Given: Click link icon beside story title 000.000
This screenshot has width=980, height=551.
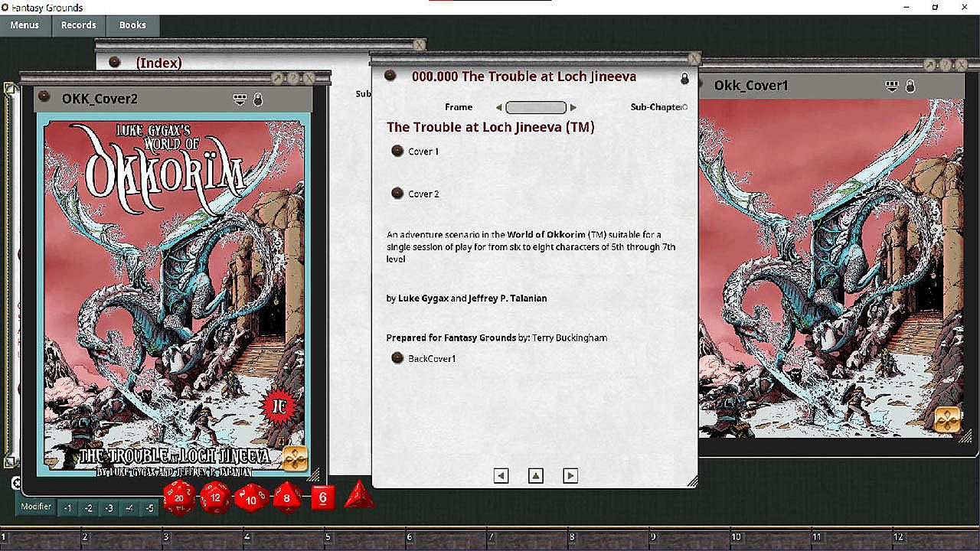Looking at the screenshot, I should pos(390,76).
